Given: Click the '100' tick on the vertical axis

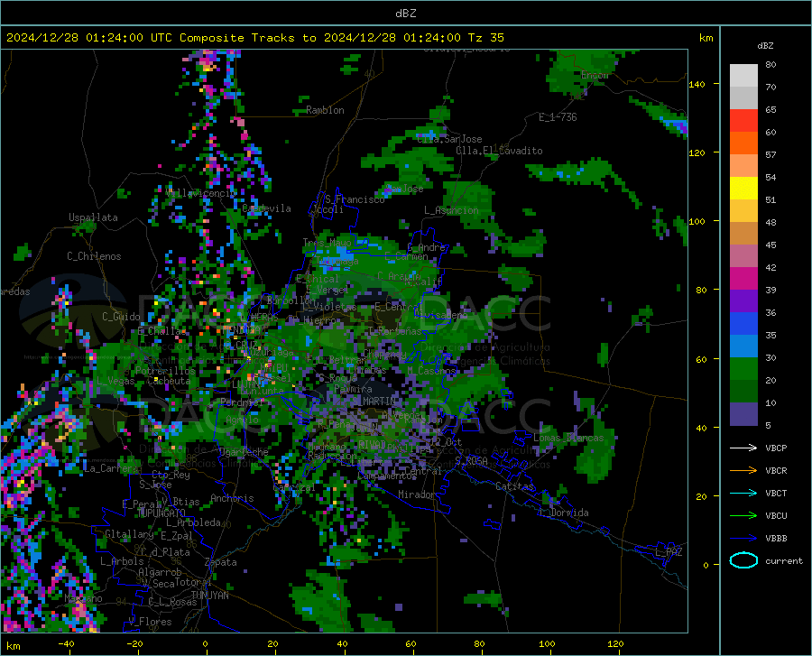Looking at the screenshot, I should 697,221.
